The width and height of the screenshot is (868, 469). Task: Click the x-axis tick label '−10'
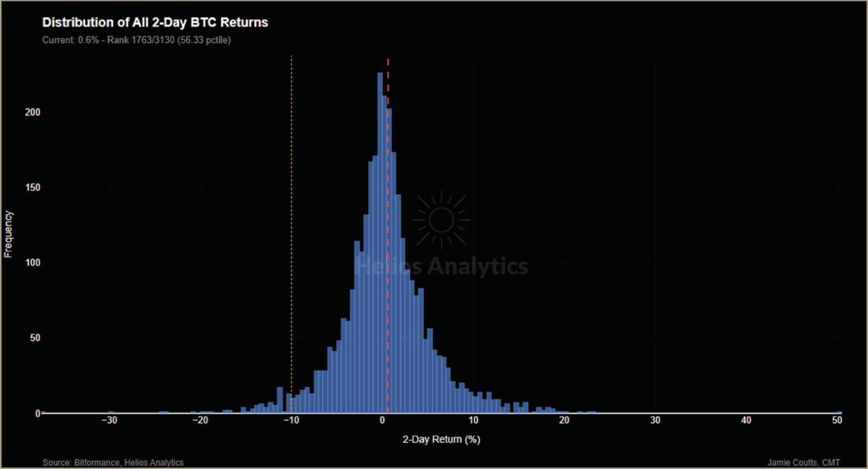coord(291,420)
